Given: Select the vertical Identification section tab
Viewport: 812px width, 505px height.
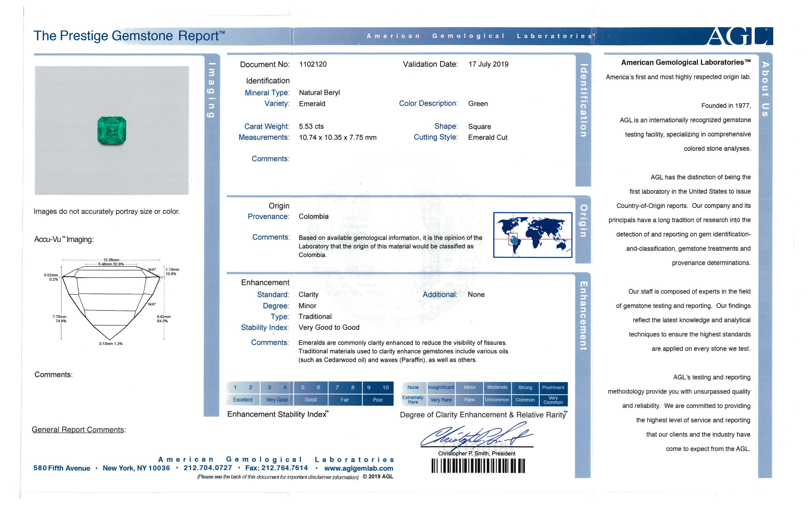Looking at the screenshot, I should (x=583, y=100).
